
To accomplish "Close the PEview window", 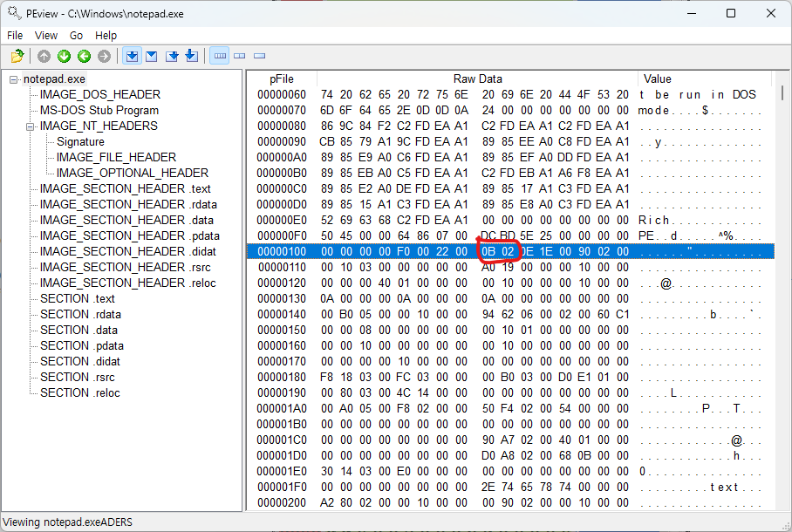I will 771,13.
